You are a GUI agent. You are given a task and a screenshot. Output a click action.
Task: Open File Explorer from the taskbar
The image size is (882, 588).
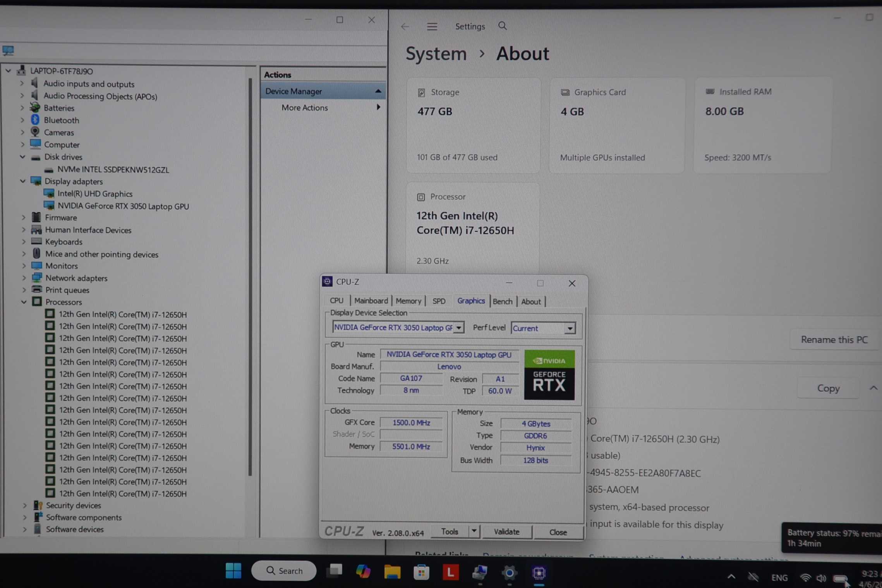point(392,572)
